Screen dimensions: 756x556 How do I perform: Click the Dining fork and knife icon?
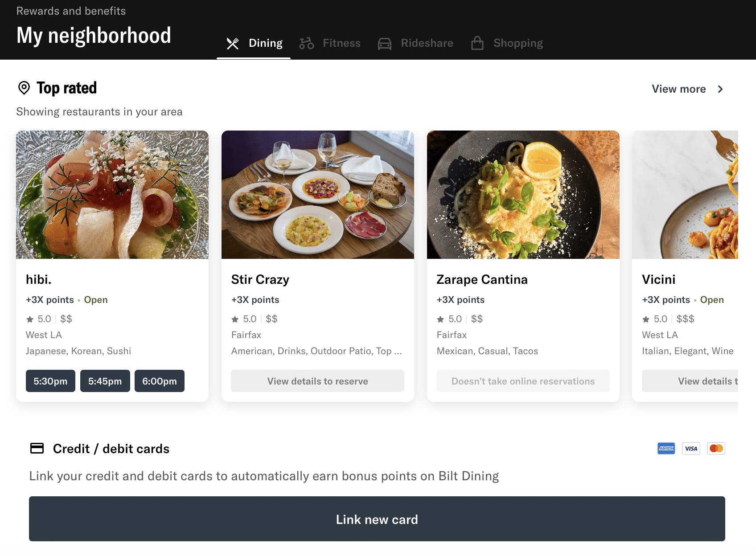[x=233, y=43]
